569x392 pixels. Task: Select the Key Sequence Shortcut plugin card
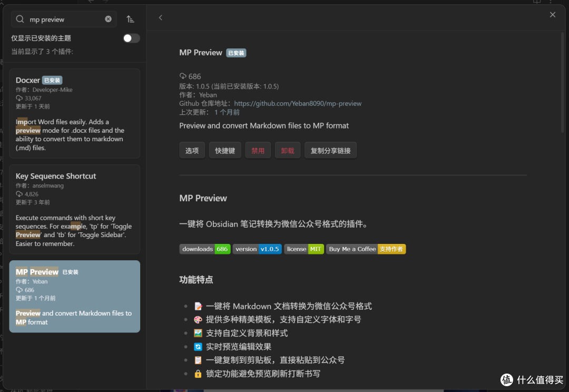[74, 209]
